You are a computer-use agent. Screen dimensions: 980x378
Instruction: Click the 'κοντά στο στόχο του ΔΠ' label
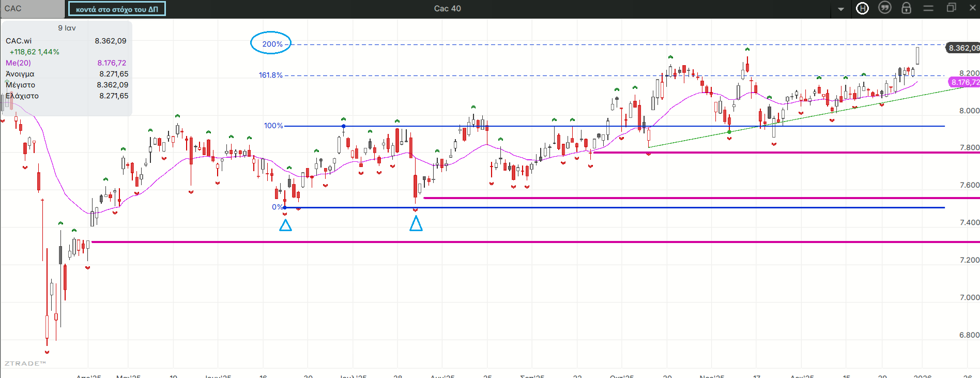tap(117, 9)
